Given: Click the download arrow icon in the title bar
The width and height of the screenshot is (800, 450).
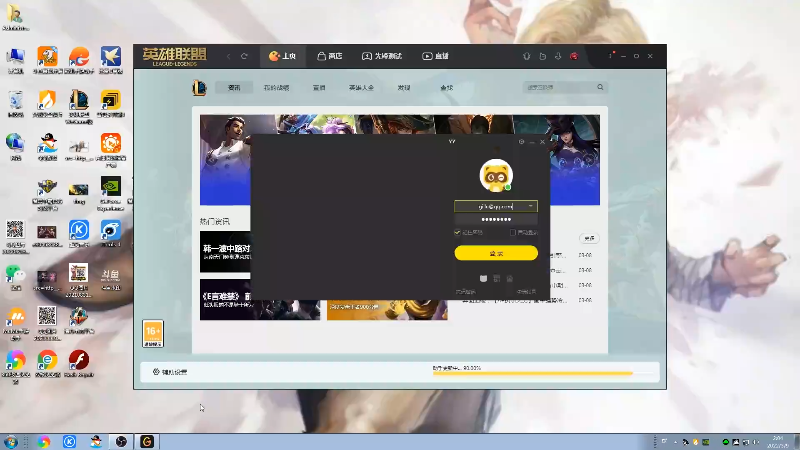Looking at the screenshot, I should (558, 56).
